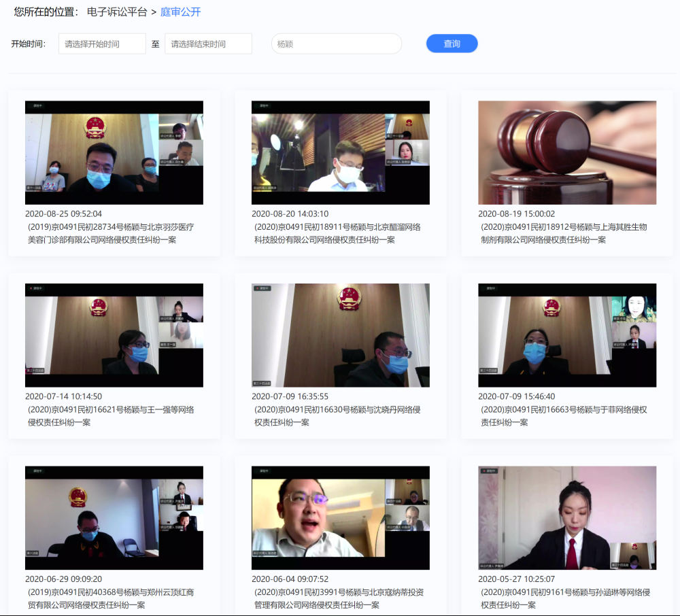Select case title 京0491民初9161号 孙涵琳
The width and height of the screenshot is (680, 616).
tap(566, 598)
